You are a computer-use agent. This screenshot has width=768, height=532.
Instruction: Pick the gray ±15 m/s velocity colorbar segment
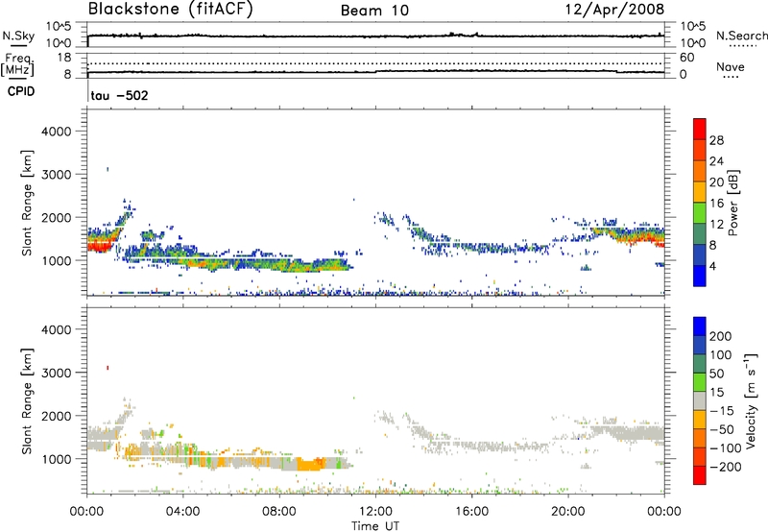(x=700, y=400)
